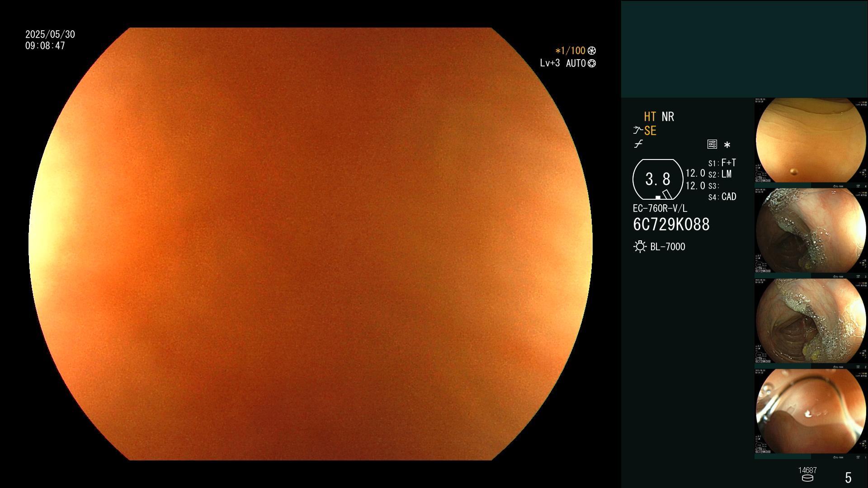This screenshot has height=488, width=868.
Task: Click the remaining storage count 14687
Action: click(807, 470)
